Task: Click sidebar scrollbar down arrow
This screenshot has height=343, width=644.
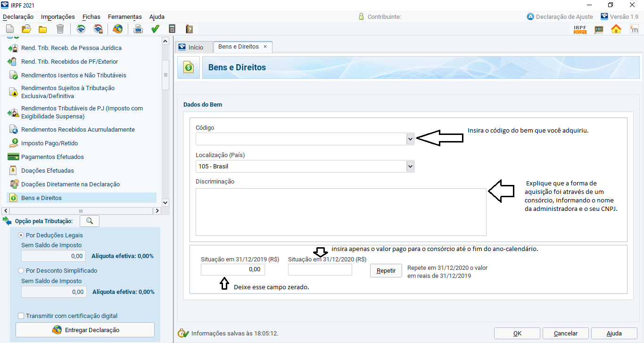Action: click(165, 202)
